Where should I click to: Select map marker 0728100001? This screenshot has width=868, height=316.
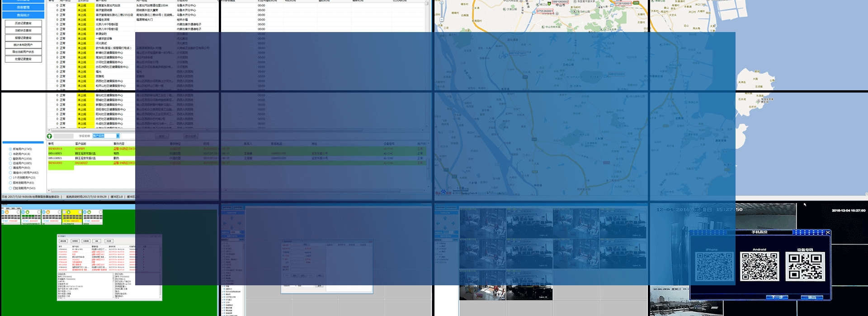tap(623, 3)
